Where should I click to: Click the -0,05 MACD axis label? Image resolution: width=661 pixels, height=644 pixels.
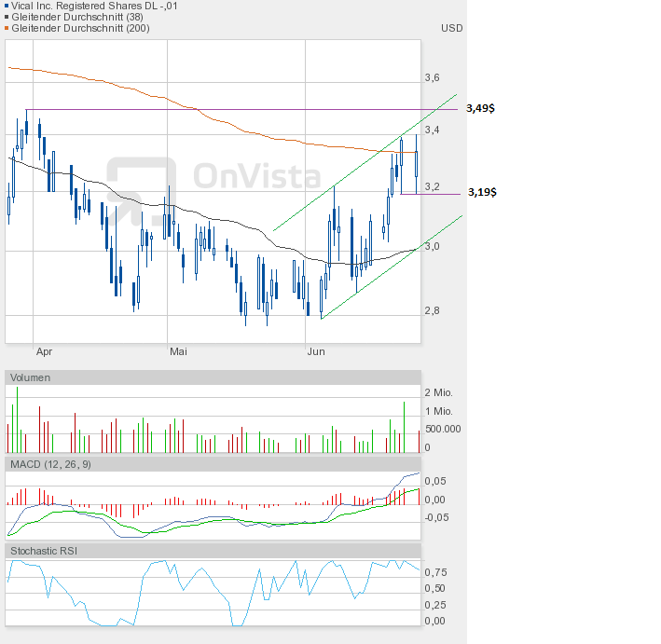coord(436,517)
